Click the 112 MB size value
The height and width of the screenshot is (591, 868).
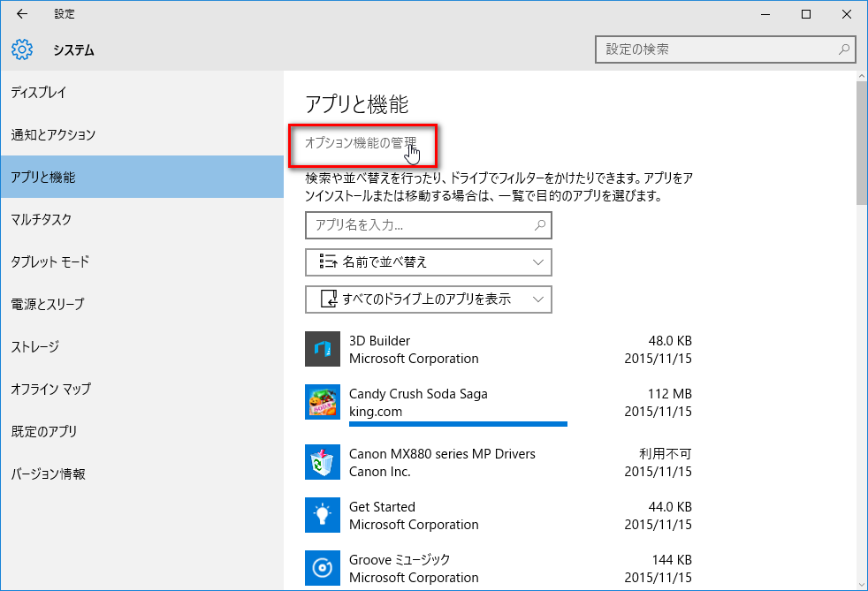[x=670, y=393]
